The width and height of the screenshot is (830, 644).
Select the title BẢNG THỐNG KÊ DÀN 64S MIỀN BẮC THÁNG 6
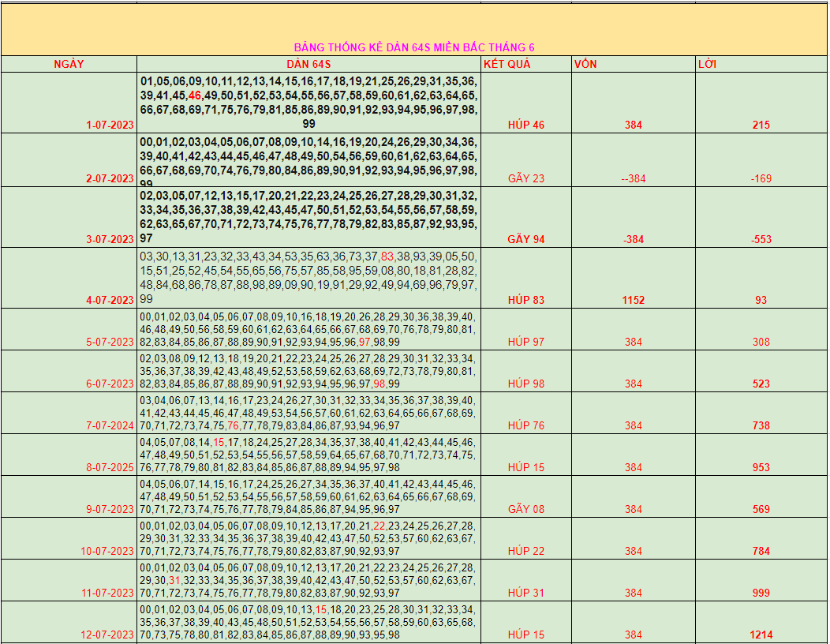(414, 47)
